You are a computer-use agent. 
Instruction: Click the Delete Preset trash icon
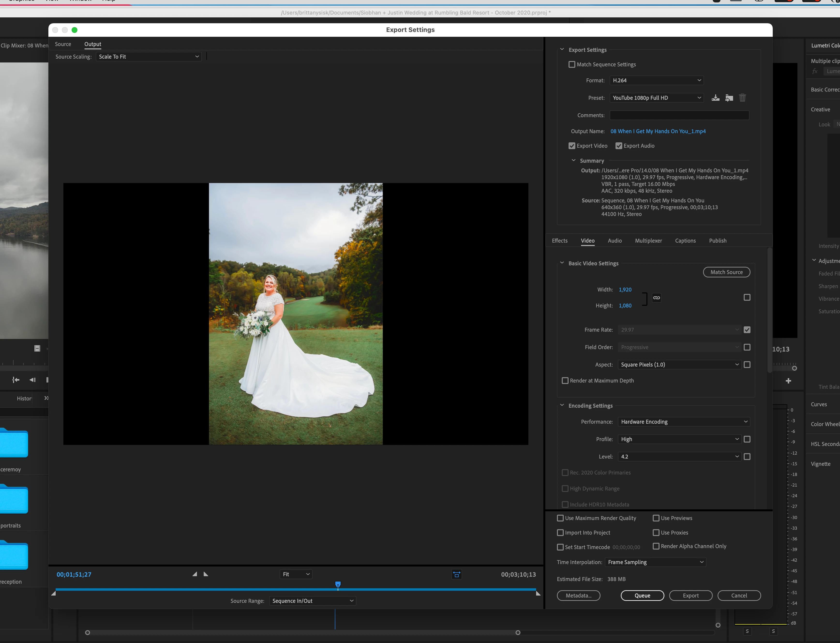pyautogui.click(x=742, y=98)
